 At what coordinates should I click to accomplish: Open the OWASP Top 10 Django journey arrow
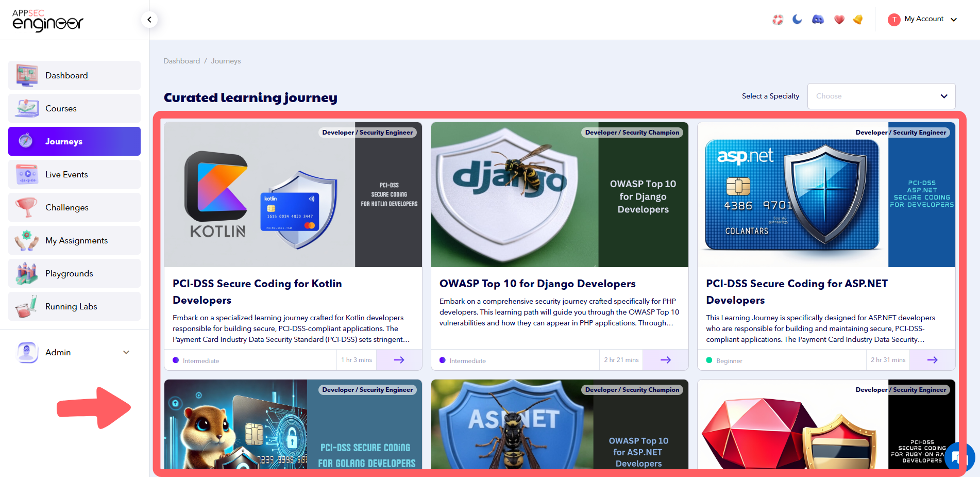coord(665,359)
